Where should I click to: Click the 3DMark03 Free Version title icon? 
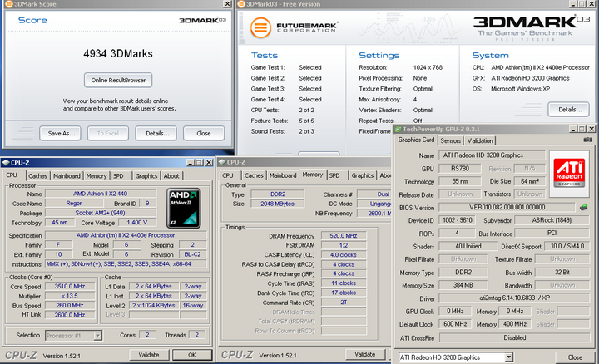pyautogui.click(x=240, y=4)
